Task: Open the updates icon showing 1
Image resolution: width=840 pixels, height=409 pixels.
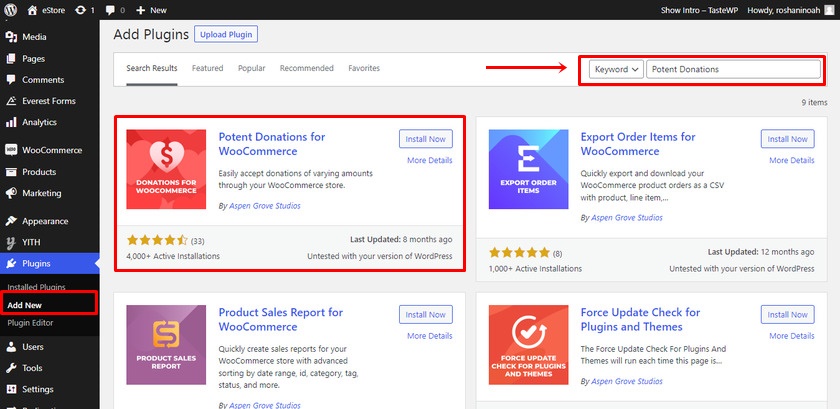Action: click(81, 10)
